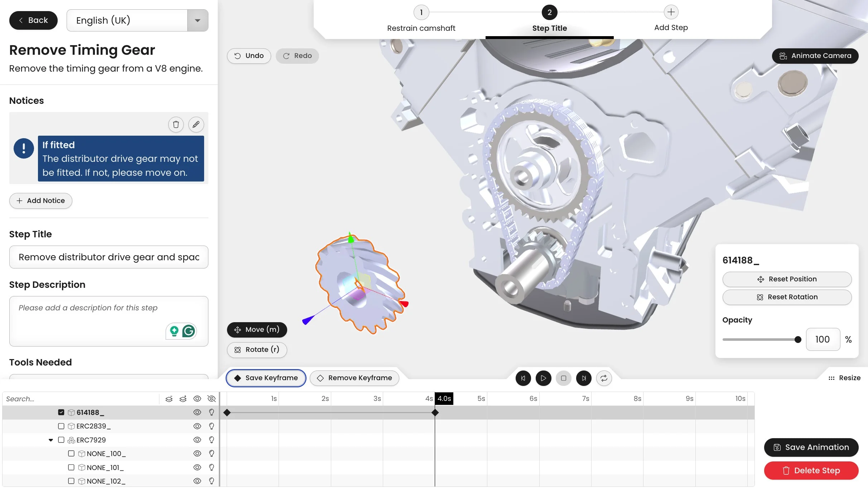
Task: Skip to next keyframe in playback controls
Action: pos(584,378)
